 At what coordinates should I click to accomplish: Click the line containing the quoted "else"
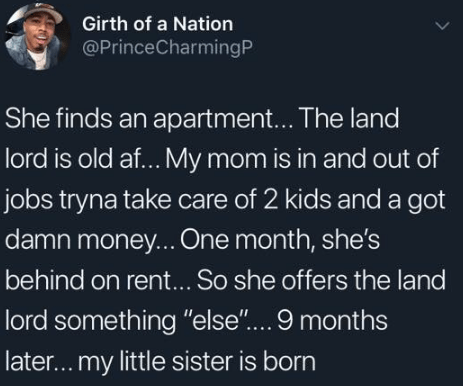196,320
